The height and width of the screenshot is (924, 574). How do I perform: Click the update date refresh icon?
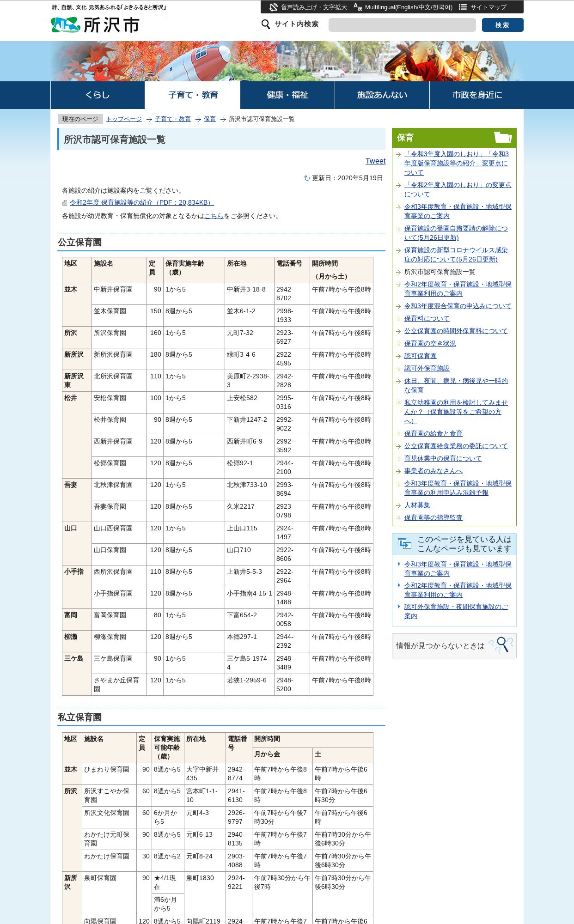pos(306,178)
